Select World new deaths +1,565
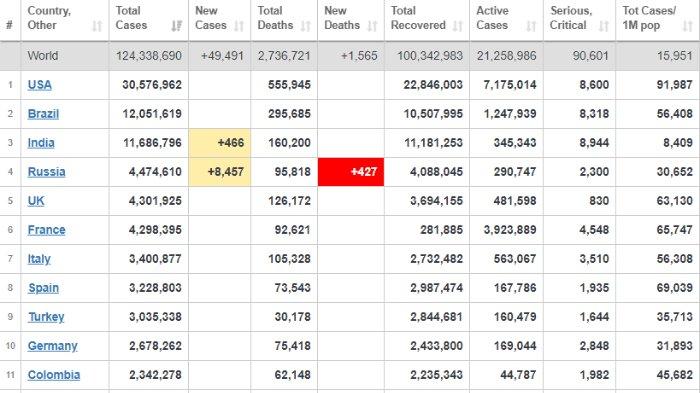 tap(359, 56)
